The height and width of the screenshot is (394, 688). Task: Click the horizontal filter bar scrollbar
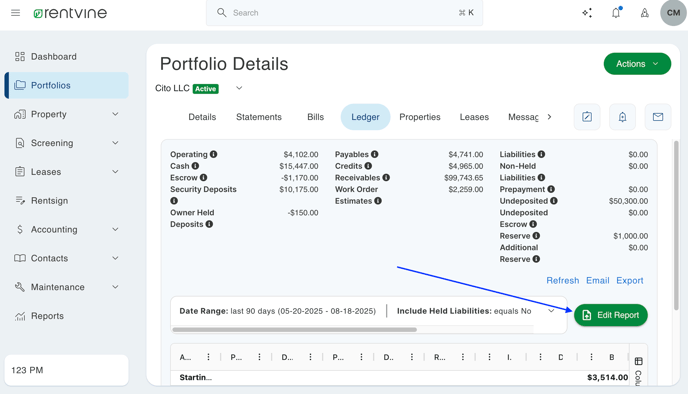pos(294,330)
